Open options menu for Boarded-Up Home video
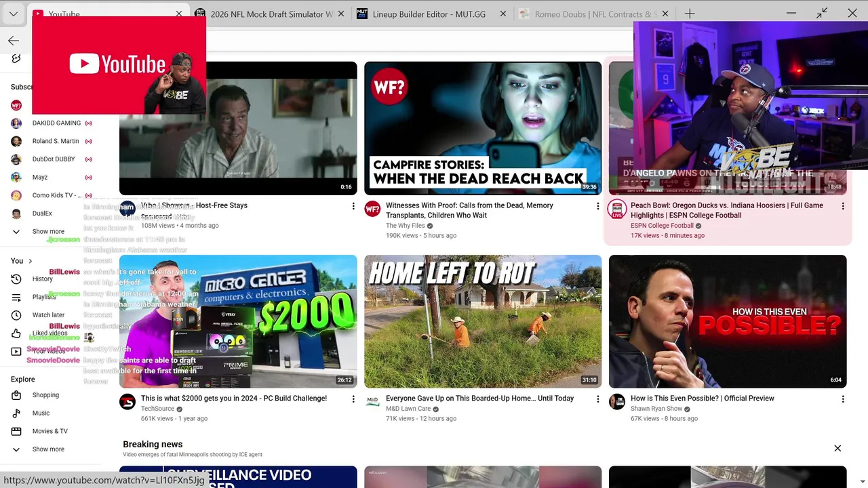 597,399
